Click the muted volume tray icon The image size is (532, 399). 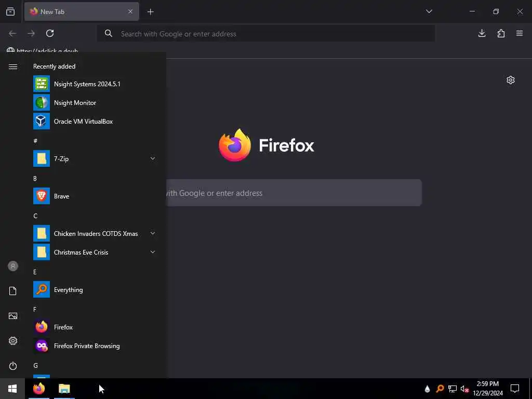point(464,389)
